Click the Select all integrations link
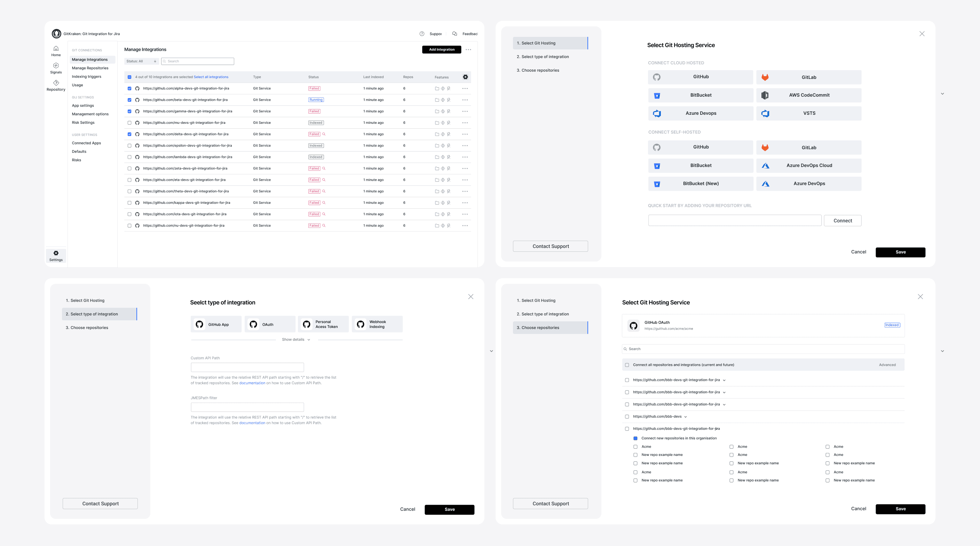 [211, 77]
